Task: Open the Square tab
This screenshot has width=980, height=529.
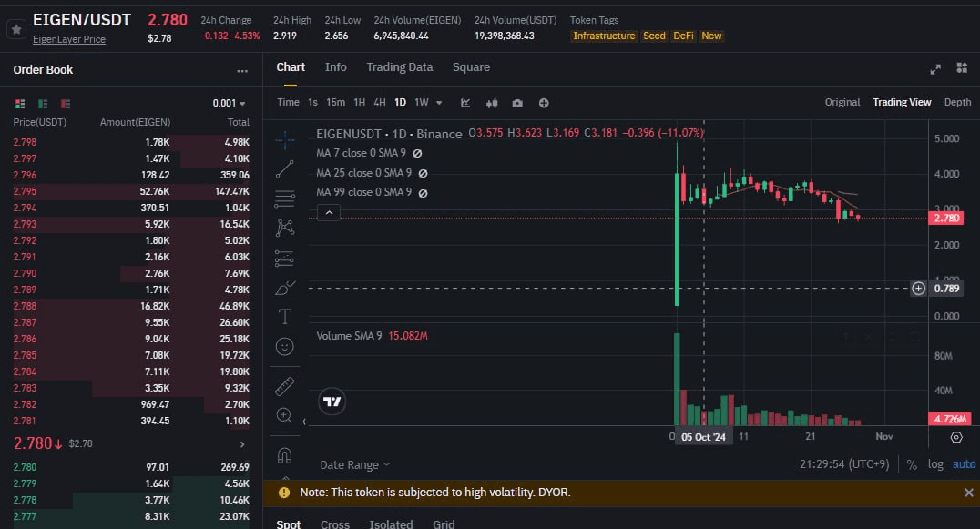Action: click(471, 67)
